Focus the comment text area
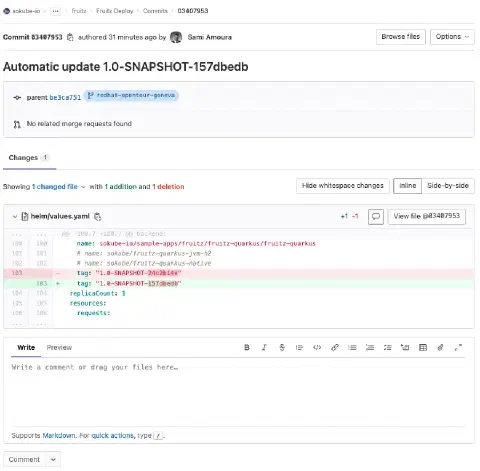480x471 pixels. coord(238,393)
